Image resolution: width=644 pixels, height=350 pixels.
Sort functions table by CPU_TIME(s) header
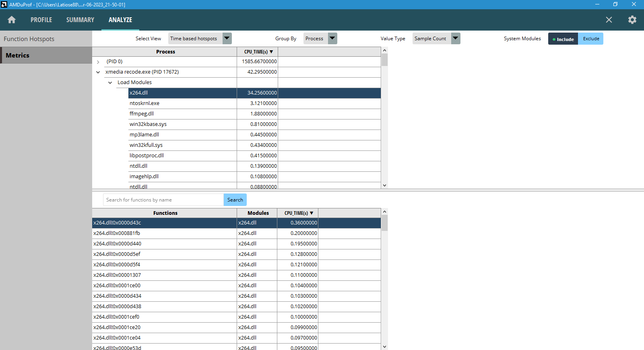click(298, 213)
